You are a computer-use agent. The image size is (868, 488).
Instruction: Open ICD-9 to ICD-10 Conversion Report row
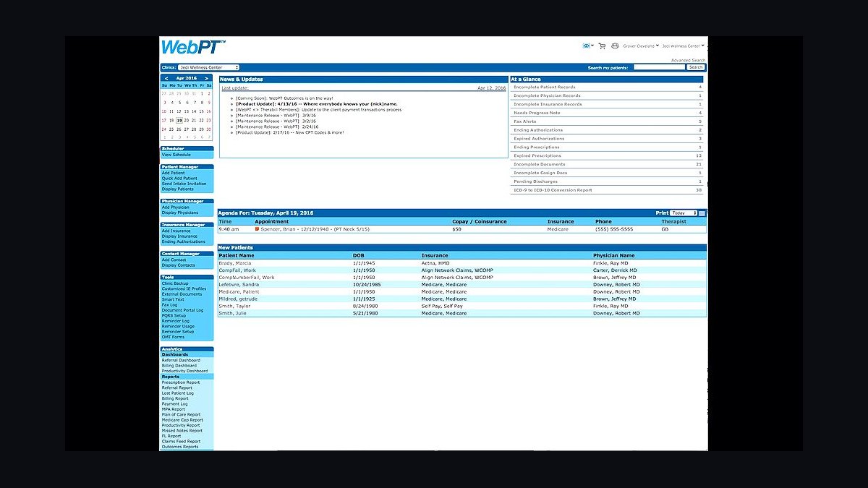click(x=607, y=190)
